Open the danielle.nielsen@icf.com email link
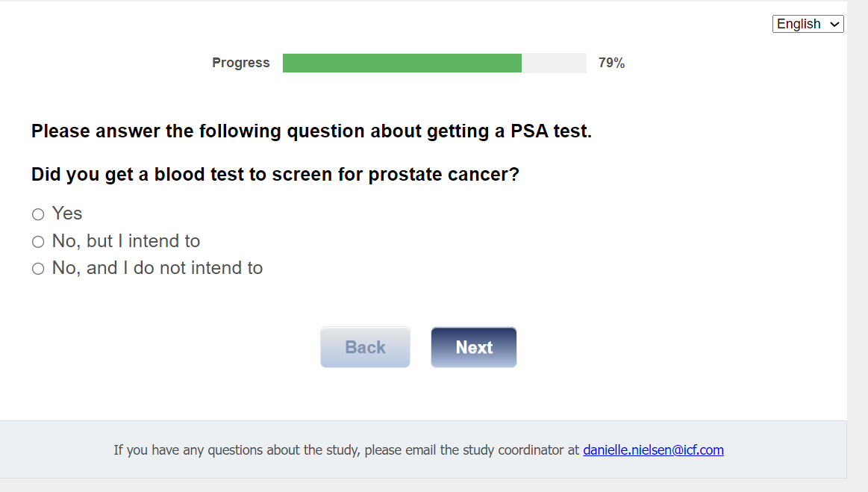Image resolution: width=868 pixels, height=492 pixels. click(653, 449)
